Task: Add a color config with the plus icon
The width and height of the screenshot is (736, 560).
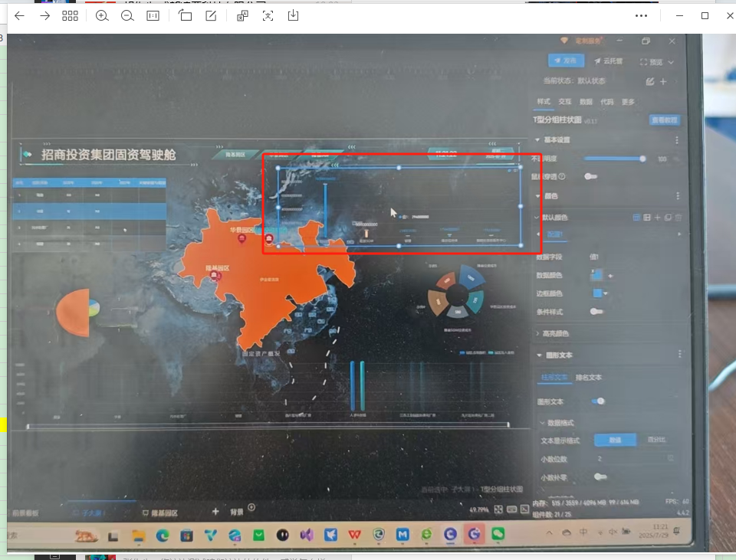Action: click(657, 217)
